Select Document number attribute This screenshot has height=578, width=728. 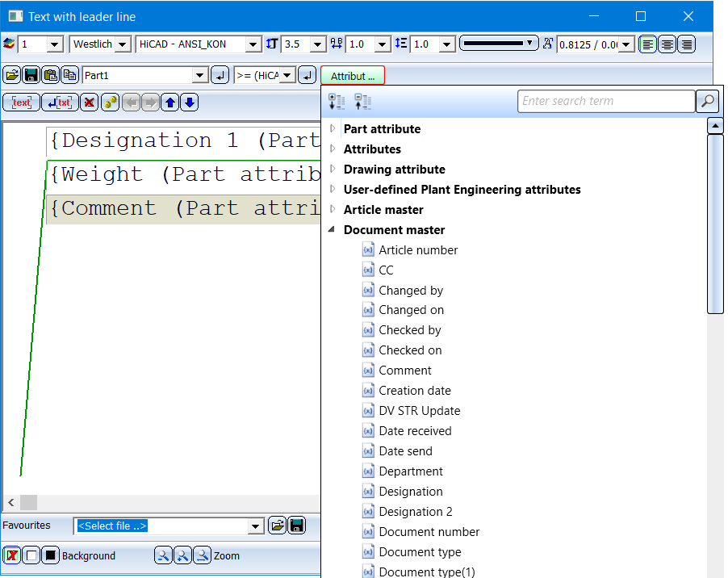[x=429, y=532]
